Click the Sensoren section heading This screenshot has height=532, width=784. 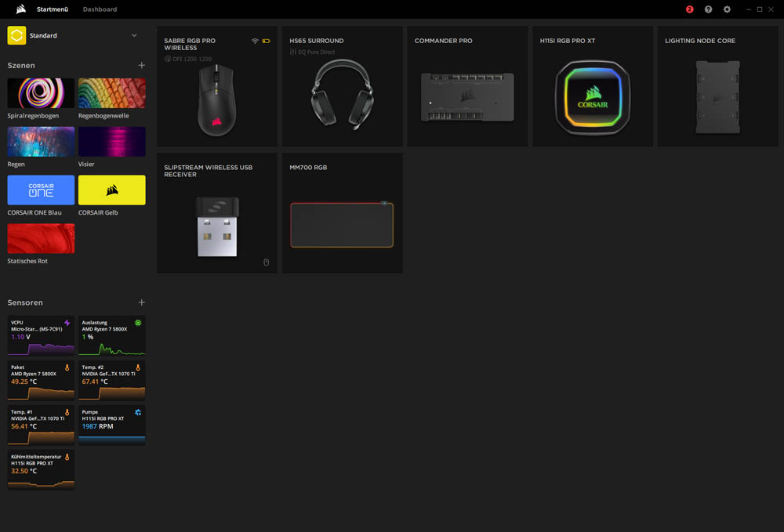tap(25, 302)
